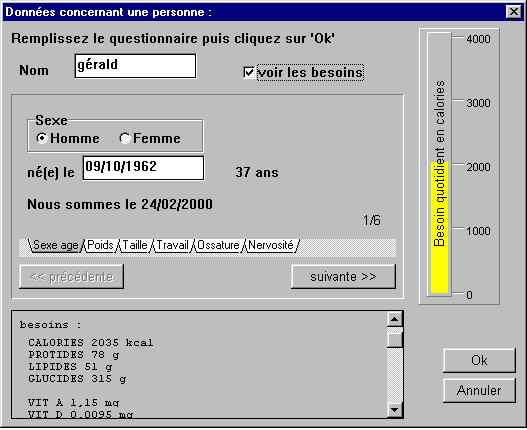Close the 'Données concernant une personne' dialog
The width and height of the screenshot is (527, 430).
pyautogui.click(x=514, y=12)
